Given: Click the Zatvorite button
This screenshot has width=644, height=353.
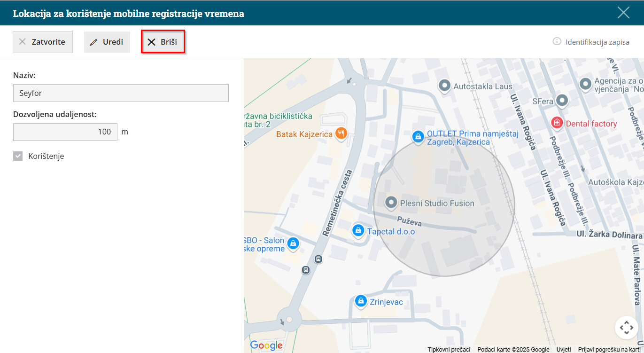Looking at the screenshot, I should [43, 42].
